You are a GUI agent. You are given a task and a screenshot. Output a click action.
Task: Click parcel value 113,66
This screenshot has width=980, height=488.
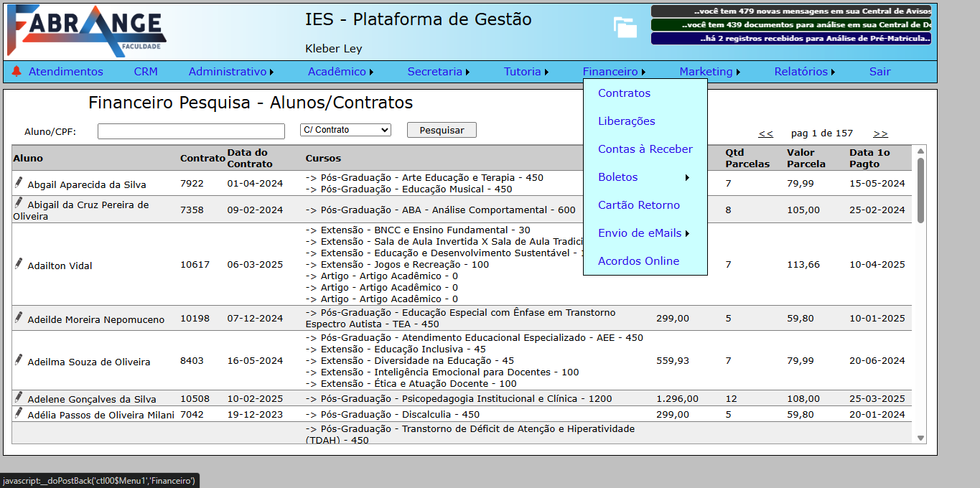[x=803, y=265]
